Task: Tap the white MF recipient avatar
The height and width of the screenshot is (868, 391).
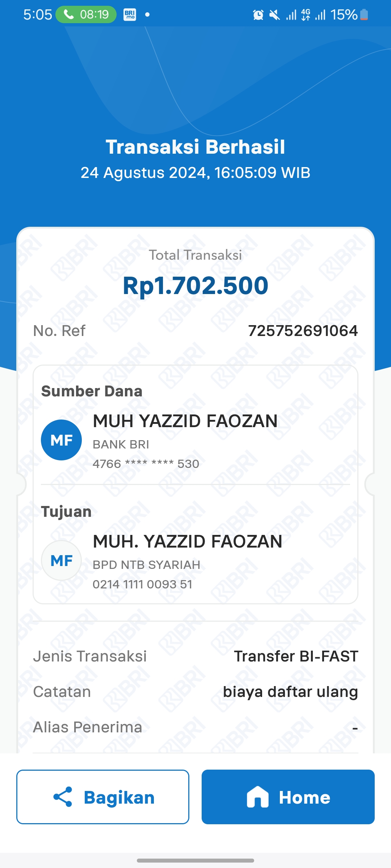Action: 62,561
